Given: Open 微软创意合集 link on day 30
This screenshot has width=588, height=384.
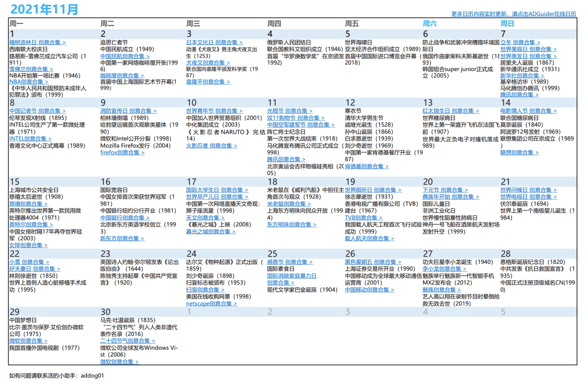Looking at the screenshot, I should click(x=120, y=362).
